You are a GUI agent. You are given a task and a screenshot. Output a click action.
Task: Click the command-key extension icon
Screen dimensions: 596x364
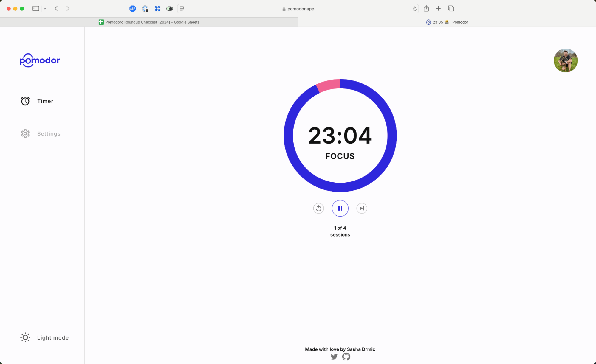(x=157, y=9)
